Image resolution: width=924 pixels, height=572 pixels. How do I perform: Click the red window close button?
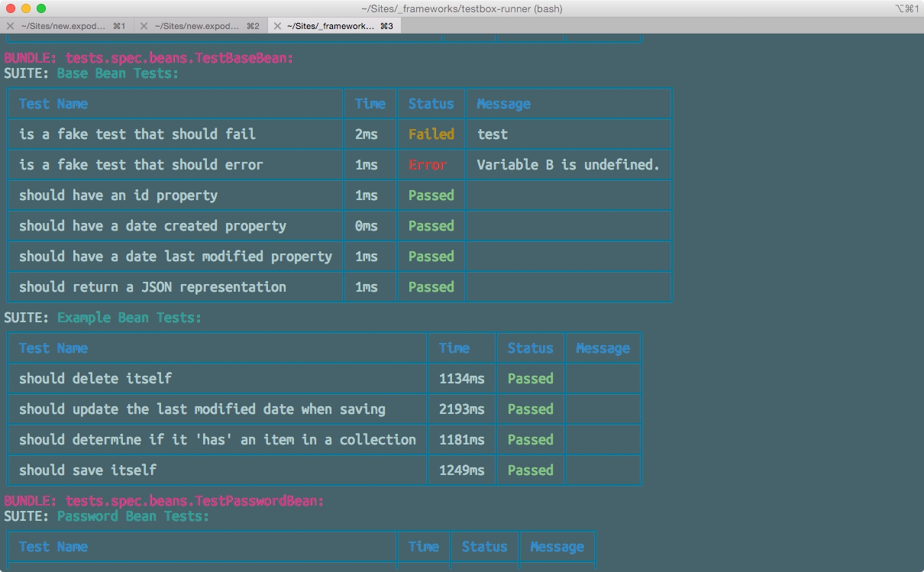click(x=11, y=8)
